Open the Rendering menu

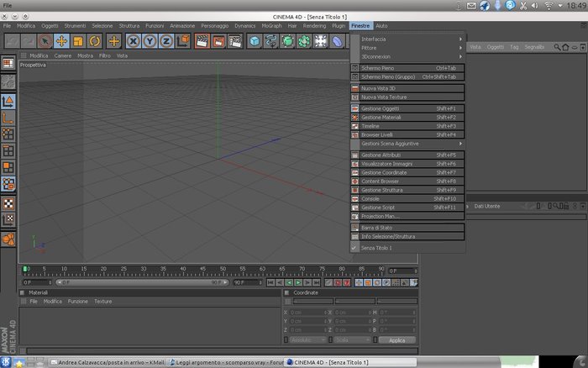pos(314,26)
